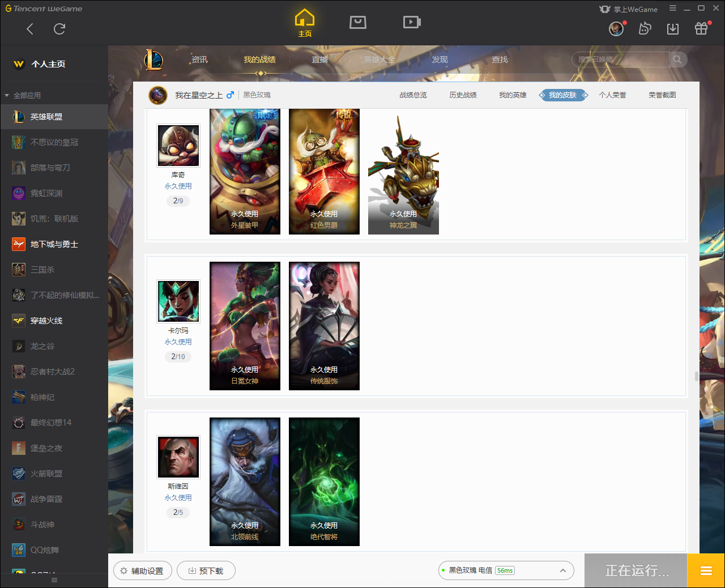This screenshot has width=725, height=588.
Task: Select QQ炫舞 game entry
Action: 54,550
